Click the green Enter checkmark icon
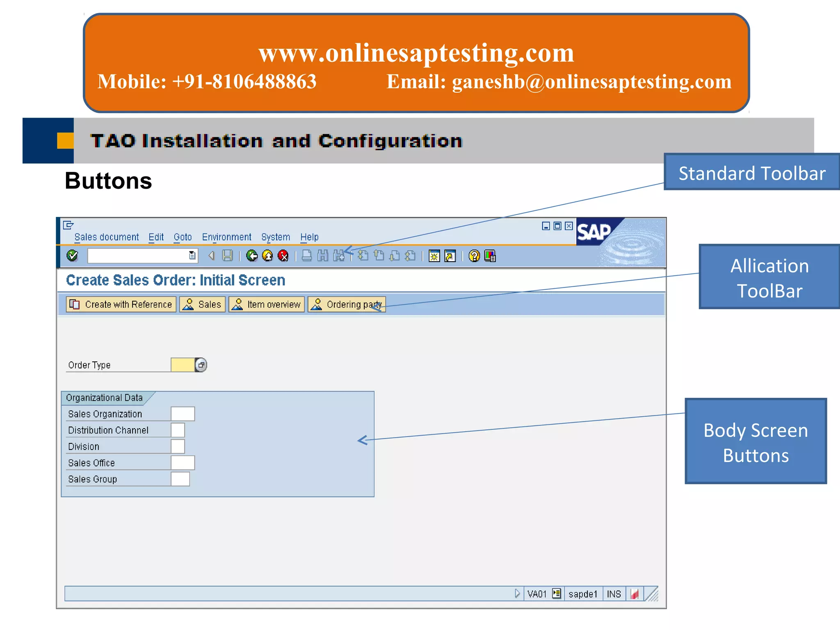Viewport: 840px width, 630px height. 72,256
